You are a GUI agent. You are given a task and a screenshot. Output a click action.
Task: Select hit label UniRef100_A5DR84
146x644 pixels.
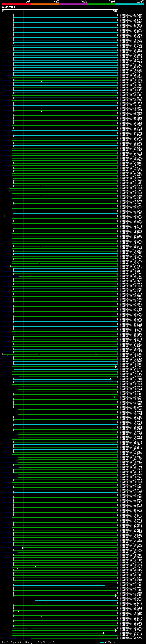(131, 557)
